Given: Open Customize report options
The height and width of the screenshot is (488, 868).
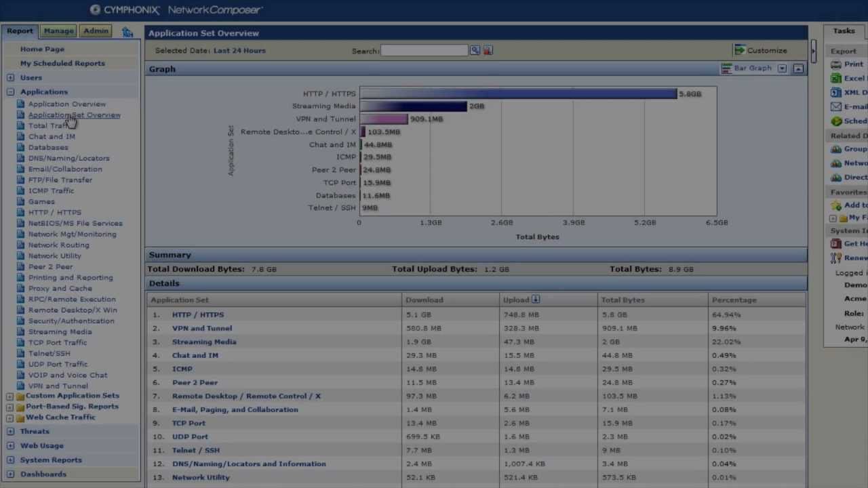Looking at the screenshot, I should tap(761, 50).
